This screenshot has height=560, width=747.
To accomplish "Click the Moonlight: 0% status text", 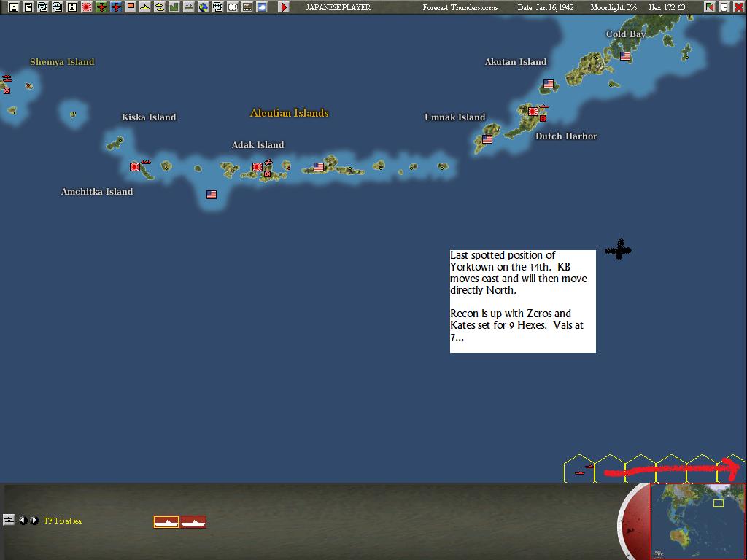I will [614, 7].
